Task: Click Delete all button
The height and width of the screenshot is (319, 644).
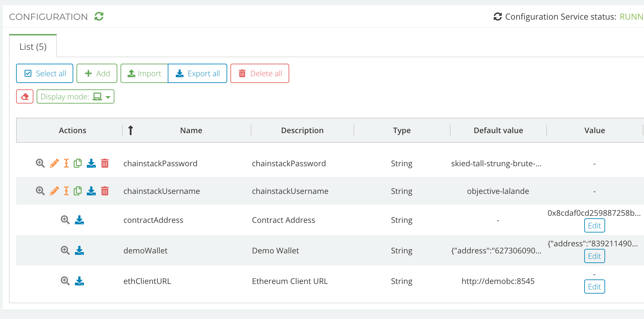Action: coord(260,73)
